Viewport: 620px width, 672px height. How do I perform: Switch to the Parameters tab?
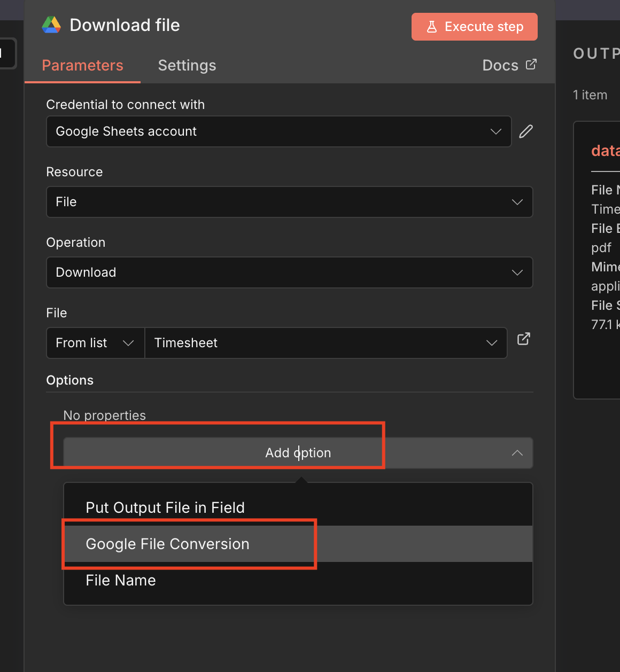(82, 65)
